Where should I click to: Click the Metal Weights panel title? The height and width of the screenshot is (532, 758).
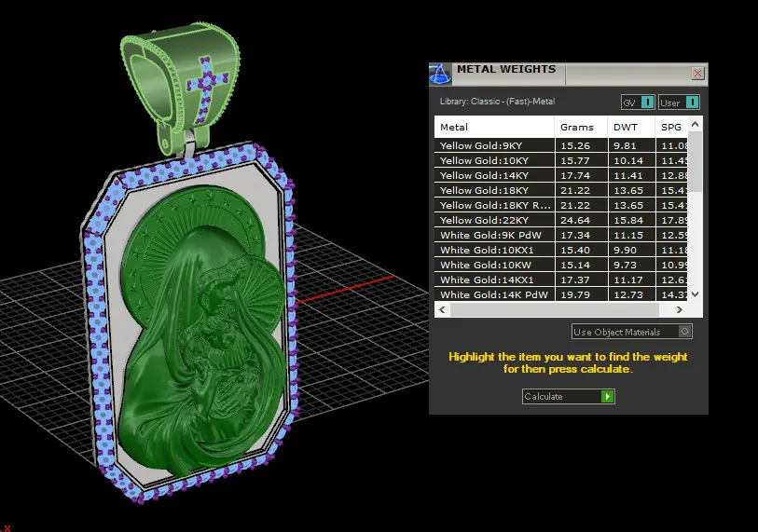[506, 69]
